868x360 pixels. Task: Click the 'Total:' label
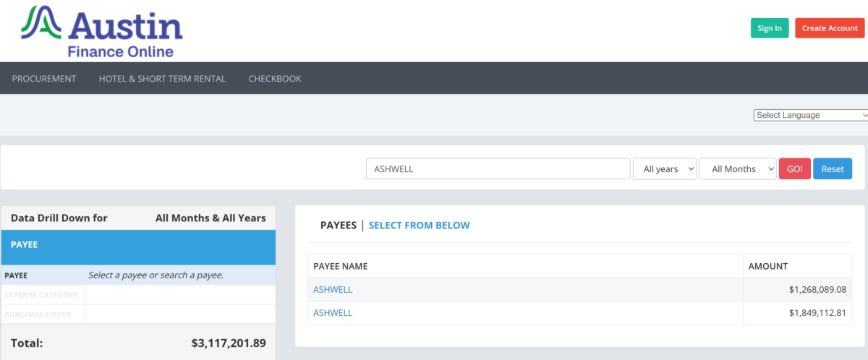coord(27,343)
